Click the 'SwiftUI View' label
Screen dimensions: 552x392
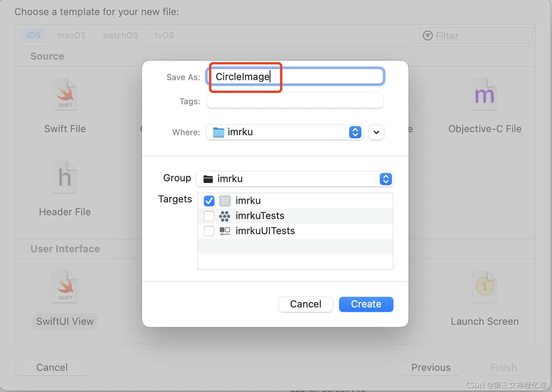pos(65,321)
